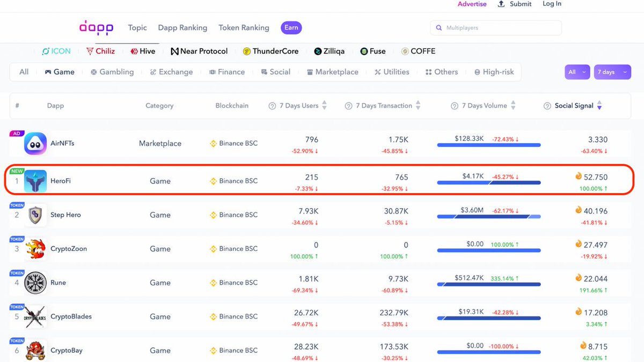Click Binance icon in AirNFTs row
Screen dimensions: 644x362
(213, 143)
